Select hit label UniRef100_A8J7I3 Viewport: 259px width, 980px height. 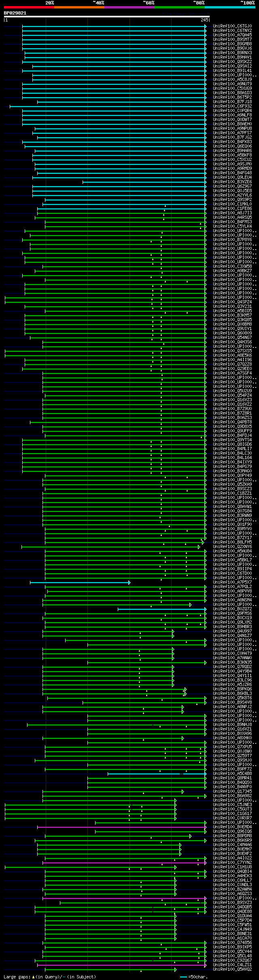pos(232,213)
